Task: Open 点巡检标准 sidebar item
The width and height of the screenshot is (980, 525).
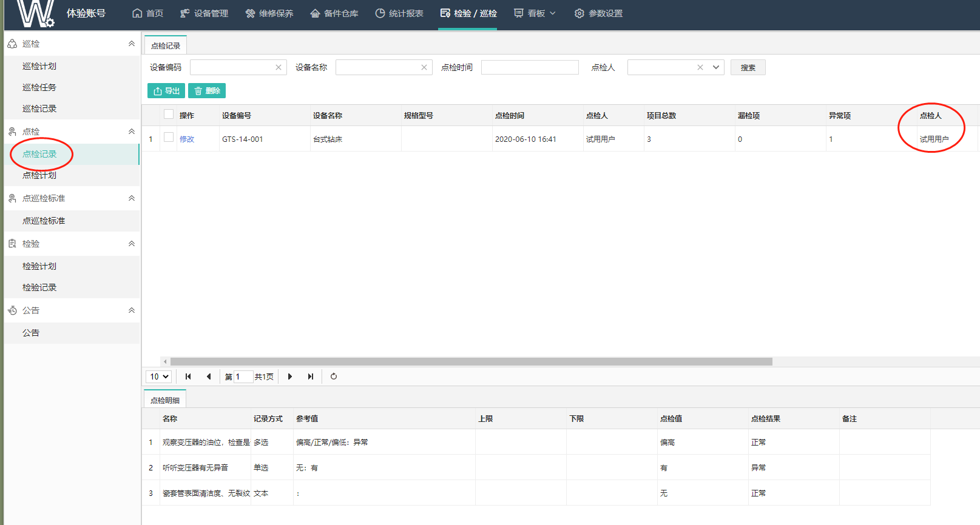Action: click(x=44, y=221)
